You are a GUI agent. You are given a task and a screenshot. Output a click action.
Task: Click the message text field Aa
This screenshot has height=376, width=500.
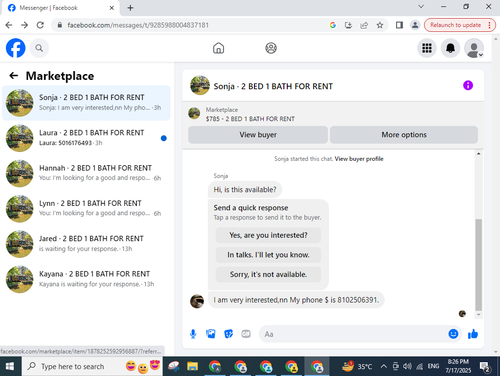(x=353, y=334)
